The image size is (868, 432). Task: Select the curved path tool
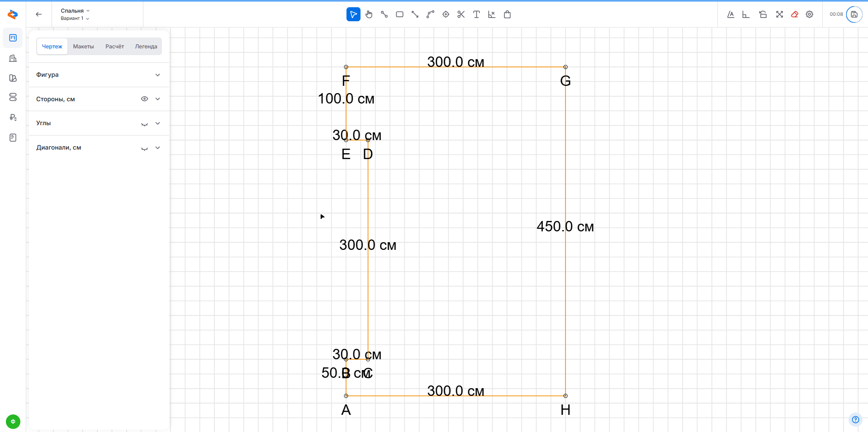pos(430,14)
